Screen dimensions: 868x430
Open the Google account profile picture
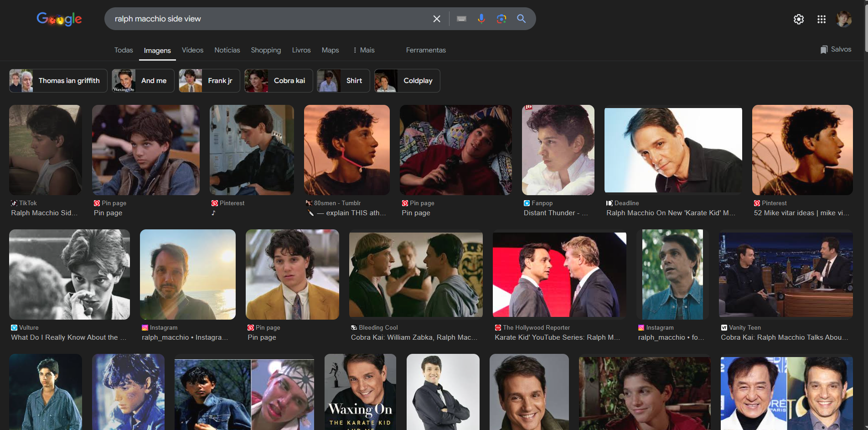pyautogui.click(x=843, y=19)
